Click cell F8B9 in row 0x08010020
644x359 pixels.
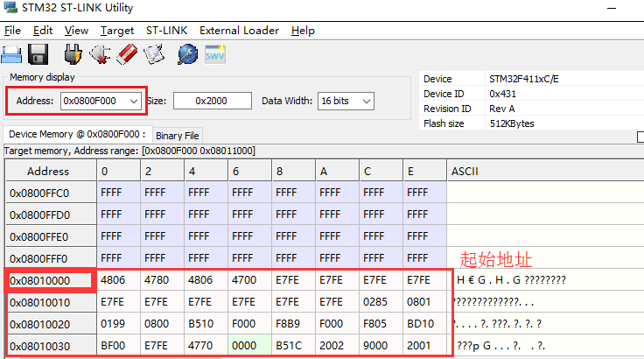294,324
